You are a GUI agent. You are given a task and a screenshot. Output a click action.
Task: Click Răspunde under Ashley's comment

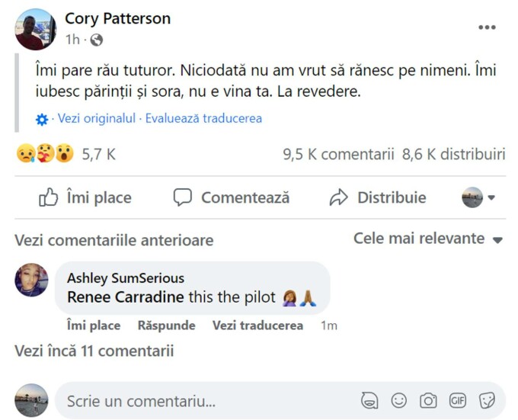point(167,325)
